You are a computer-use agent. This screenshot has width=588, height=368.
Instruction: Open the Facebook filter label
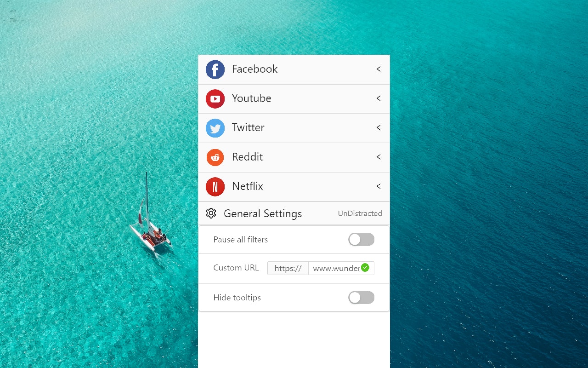tap(254, 69)
